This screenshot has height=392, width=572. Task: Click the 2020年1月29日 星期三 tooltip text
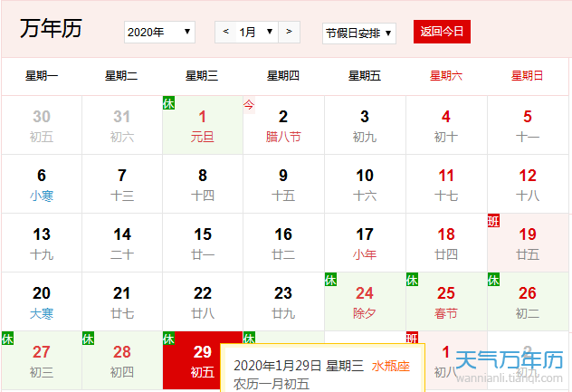[299, 366]
